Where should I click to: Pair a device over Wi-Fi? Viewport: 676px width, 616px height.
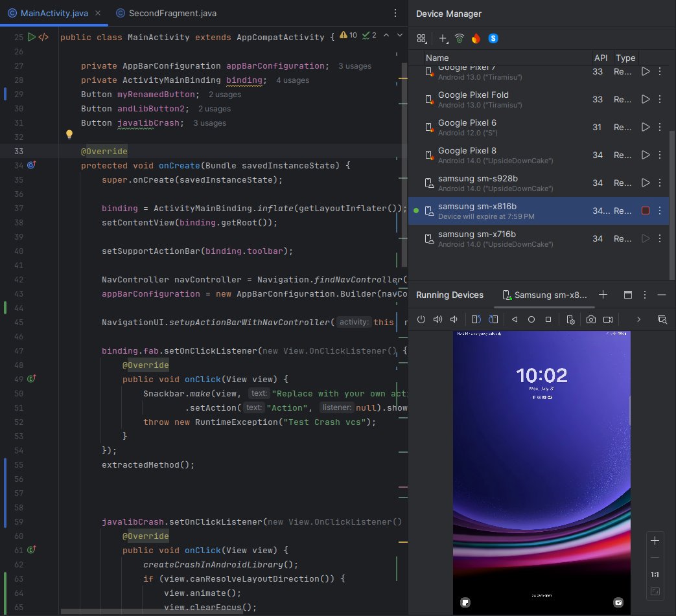click(x=459, y=38)
